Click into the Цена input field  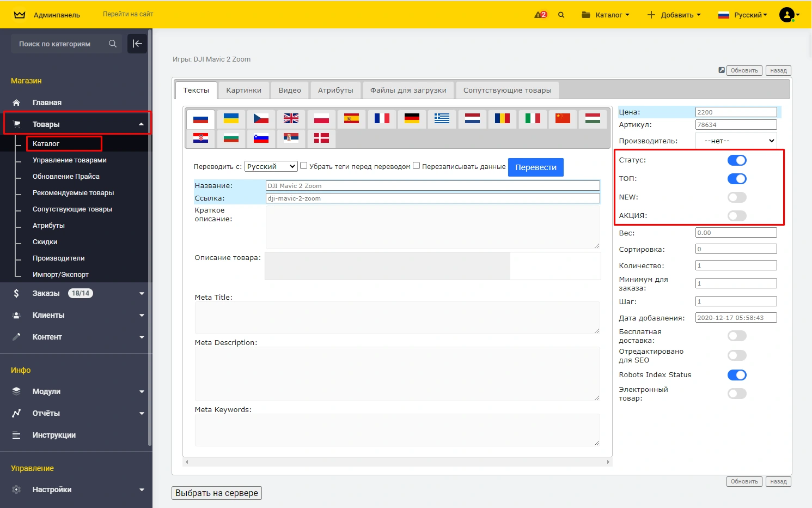pyautogui.click(x=736, y=112)
